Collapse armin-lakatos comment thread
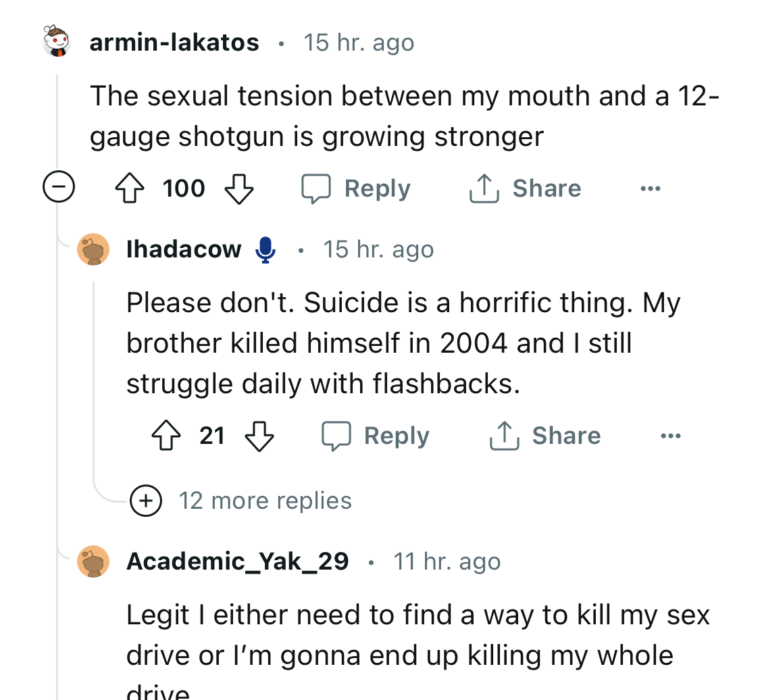760x700 pixels. [59, 186]
